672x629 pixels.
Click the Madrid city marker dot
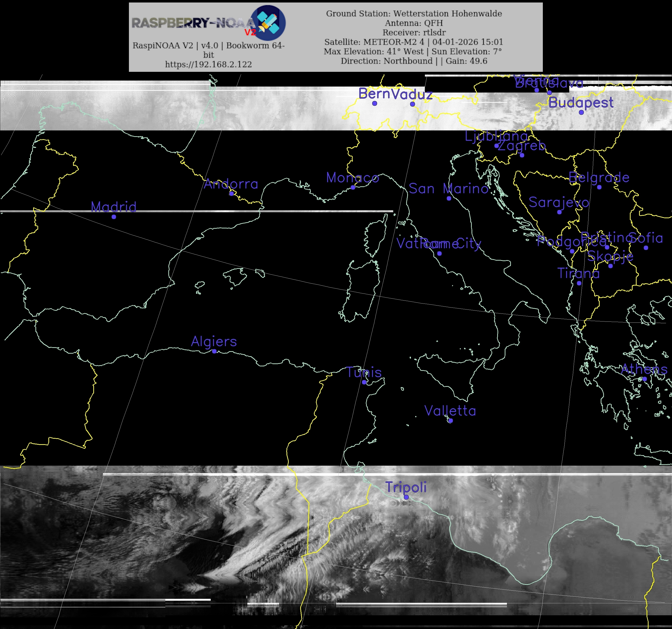[x=114, y=217]
